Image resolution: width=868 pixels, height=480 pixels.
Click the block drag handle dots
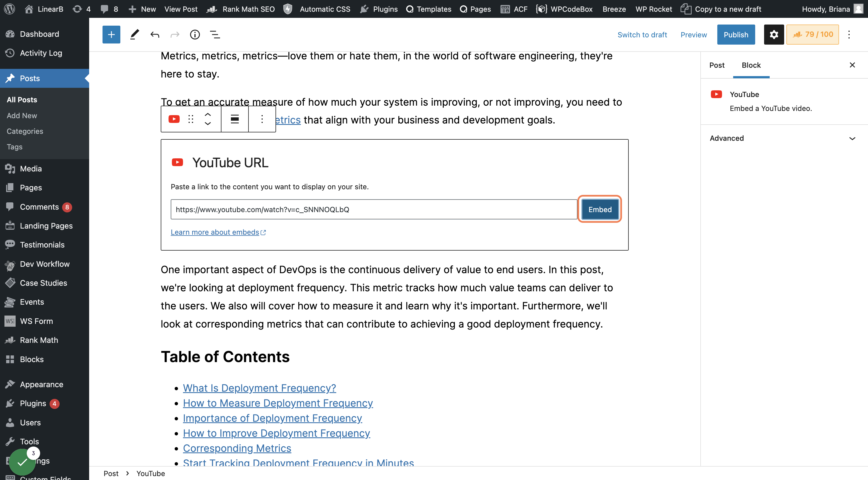pos(191,119)
